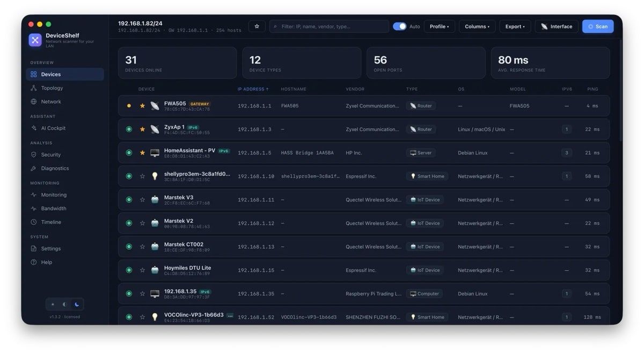Viewport: 644px width, 353px height.
Task: Start a network Scan
Action: click(x=598, y=26)
